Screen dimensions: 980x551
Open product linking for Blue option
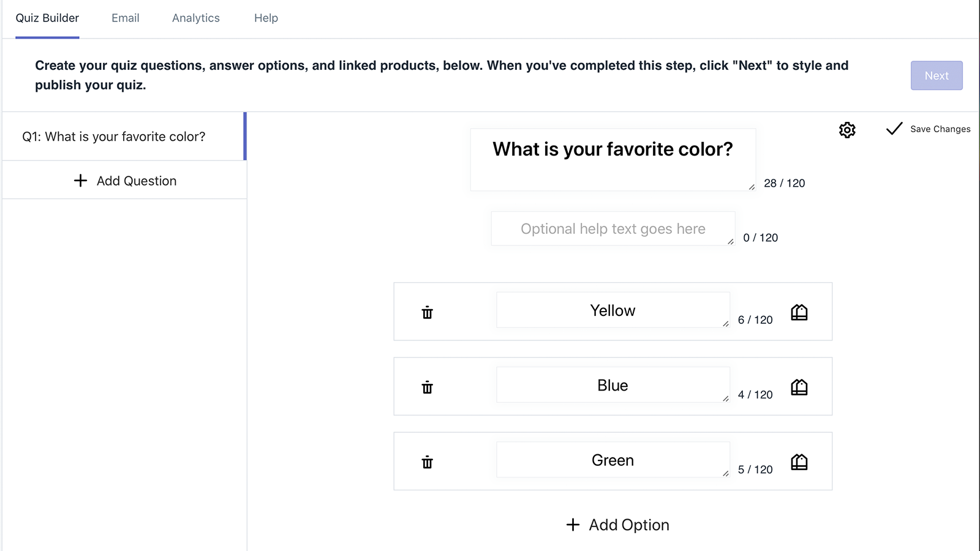799,387
